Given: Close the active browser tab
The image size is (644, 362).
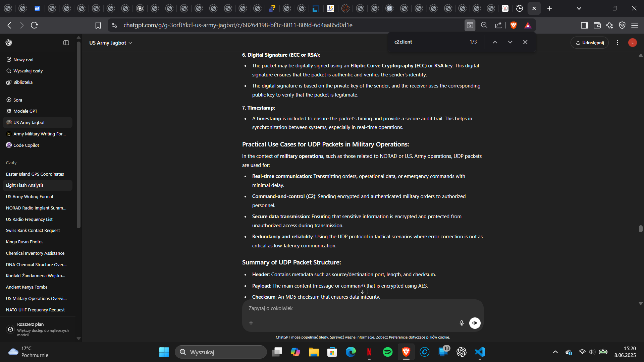Looking at the screenshot, I should 534,8.
